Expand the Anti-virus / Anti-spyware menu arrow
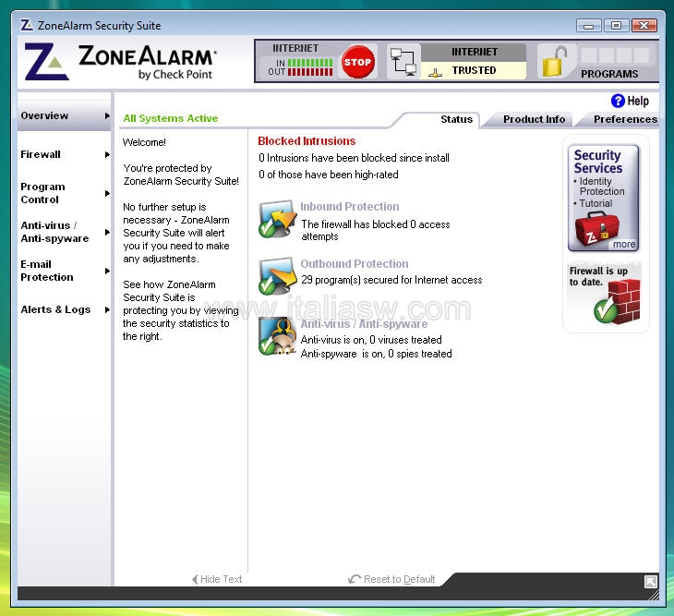This screenshot has height=616, width=674. pyautogui.click(x=107, y=232)
